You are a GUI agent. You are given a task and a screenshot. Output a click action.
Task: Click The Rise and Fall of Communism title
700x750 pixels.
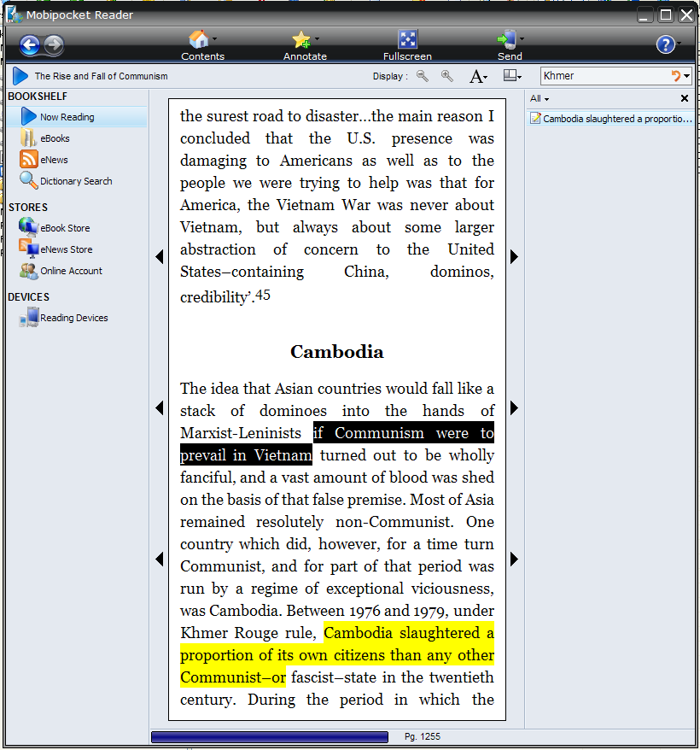[102, 77]
